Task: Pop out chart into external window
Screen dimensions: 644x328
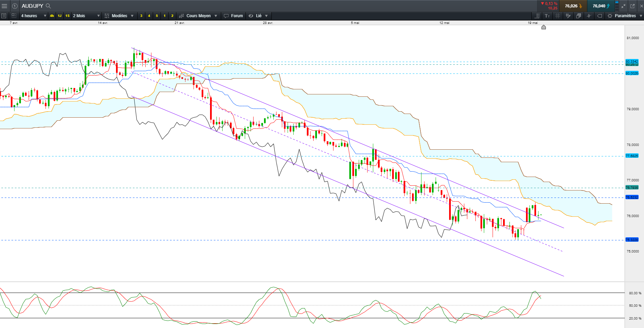Action: (633, 6)
